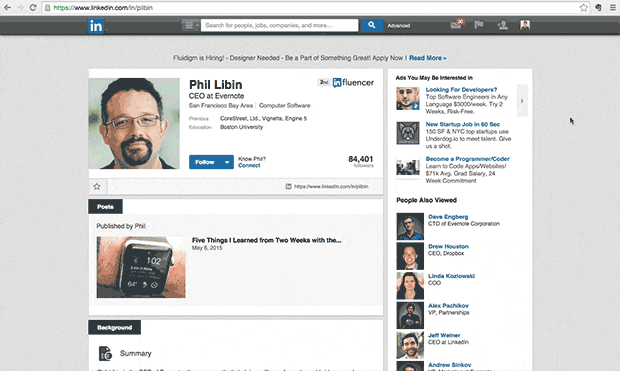Click CoreStreet, Ltd., Vignette, Engine 5 link
The width and height of the screenshot is (620, 371).
263,118
